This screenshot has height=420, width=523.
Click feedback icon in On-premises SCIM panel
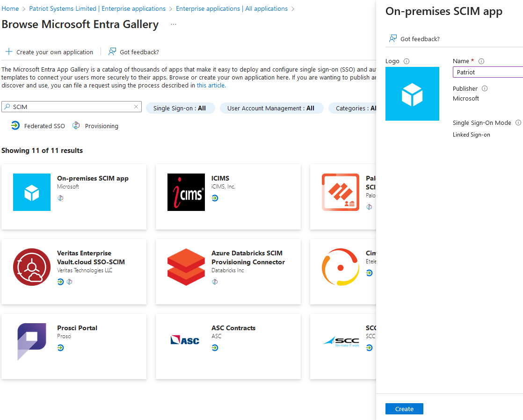[393, 39]
